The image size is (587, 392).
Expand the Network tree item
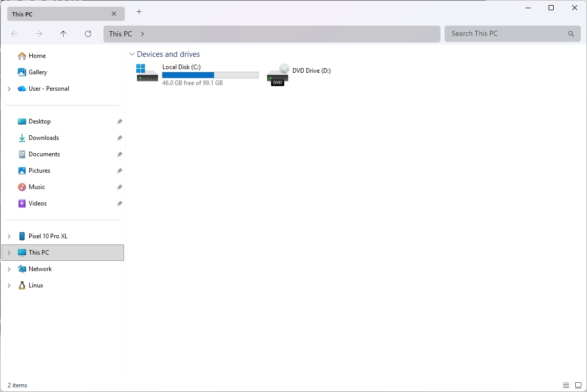[8, 269]
